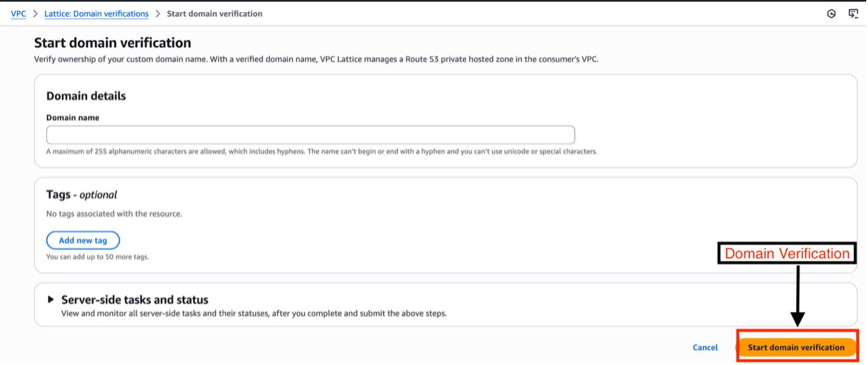
Task: Select the Start domain verification breadcrumb item
Action: coord(214,13)
